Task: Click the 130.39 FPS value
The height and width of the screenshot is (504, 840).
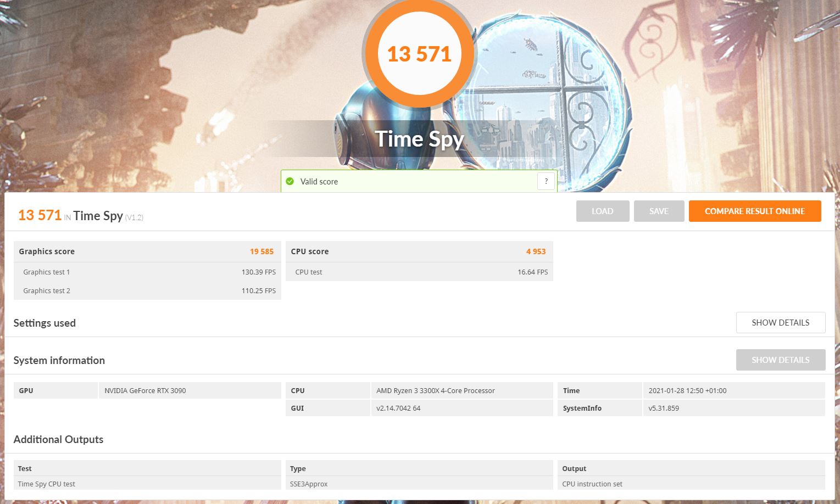Action: 258,272
